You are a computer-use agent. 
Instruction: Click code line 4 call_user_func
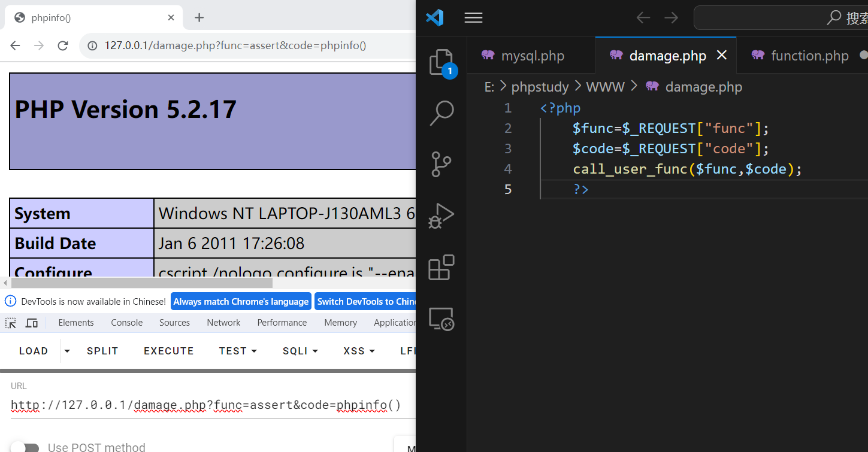click(x=687, y=169)
